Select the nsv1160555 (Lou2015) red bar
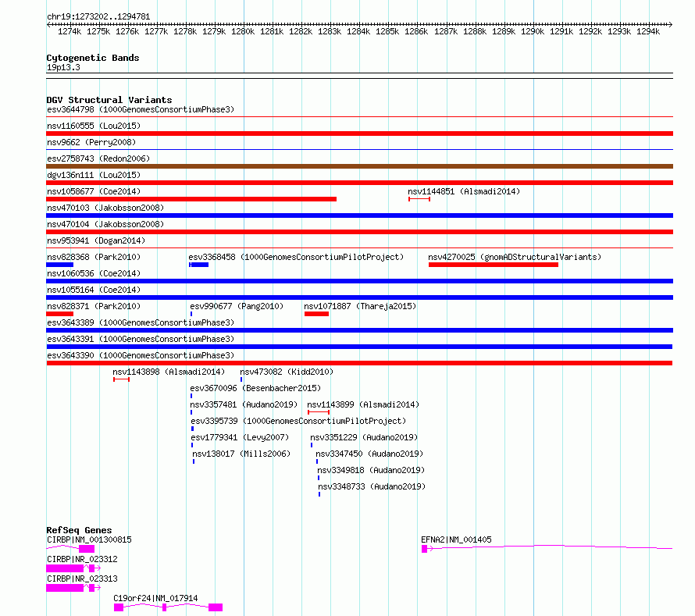Viewport: 695px width, 616px height. [x=359, y=134]
